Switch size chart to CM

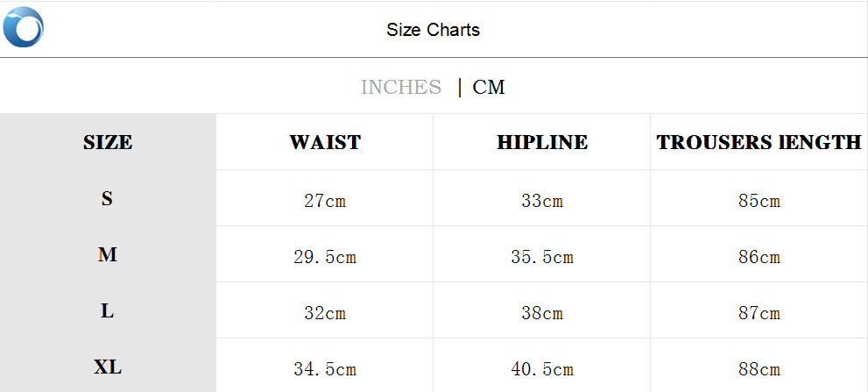point(489,87)
